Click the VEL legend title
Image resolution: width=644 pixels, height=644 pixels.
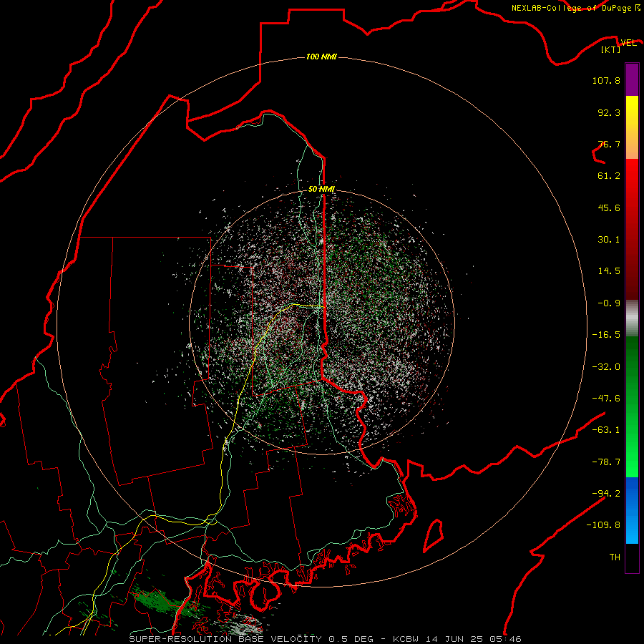point(628,43)
